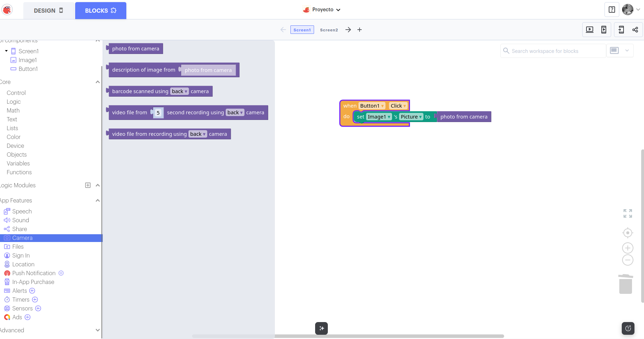The image size is (644, 339).
Task: Click the test on device icon
Action: (604, 30)
